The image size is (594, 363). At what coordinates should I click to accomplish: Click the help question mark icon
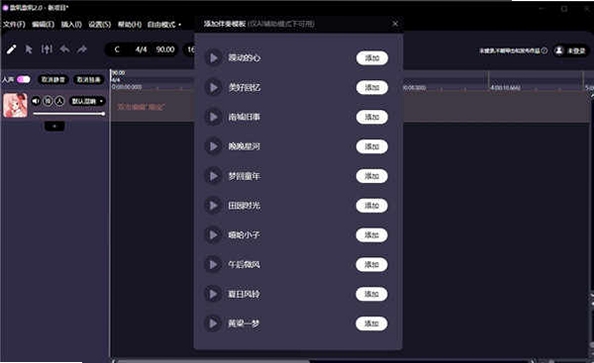pos(544,50)
